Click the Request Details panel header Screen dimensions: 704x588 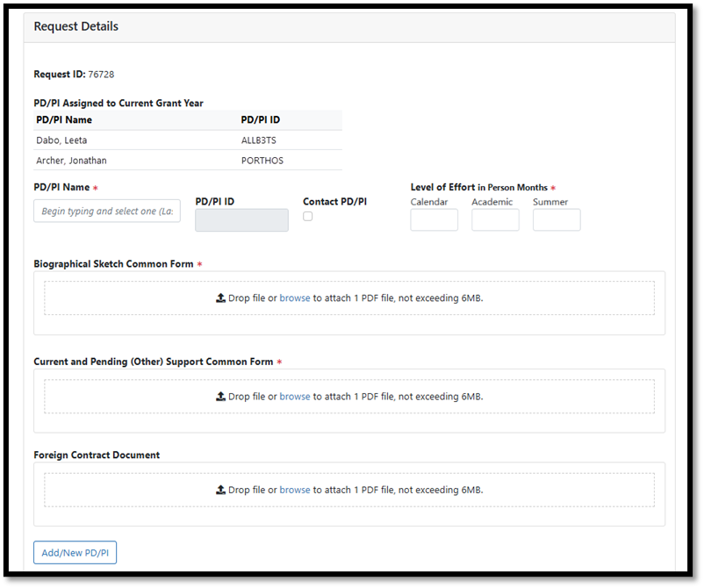click(x=76, y=26)
